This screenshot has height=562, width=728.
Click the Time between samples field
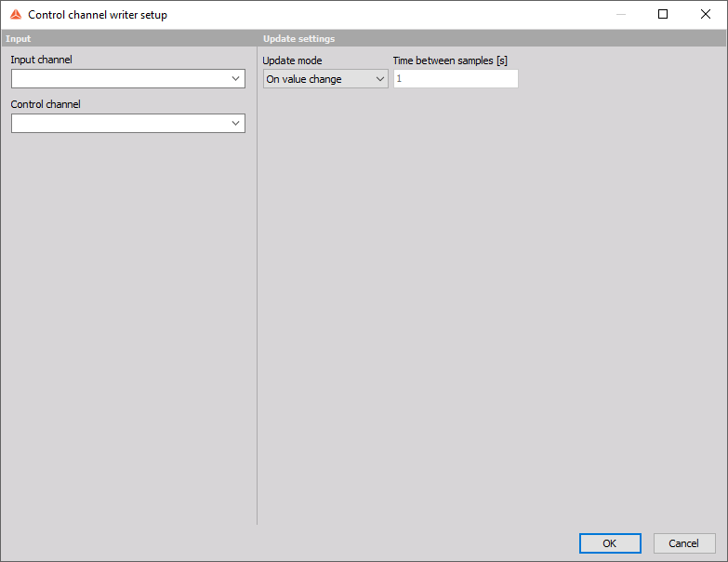click(456, 79)
